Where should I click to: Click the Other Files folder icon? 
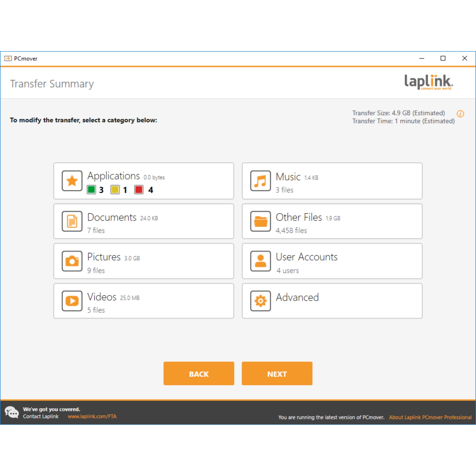(260, 221)
